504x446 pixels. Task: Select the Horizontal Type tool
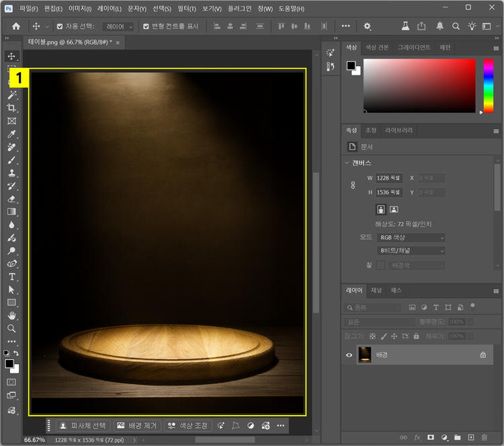click(11, 276)
